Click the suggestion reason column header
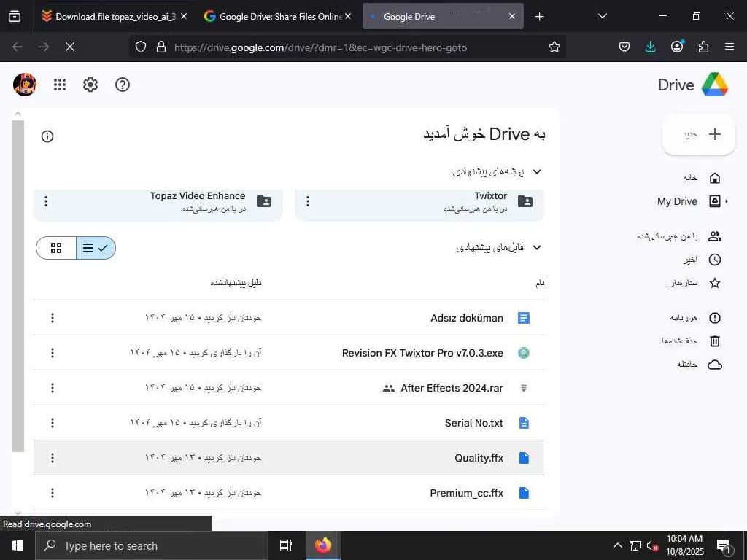The width and height of the screenshot is (747, 560). 236,283
